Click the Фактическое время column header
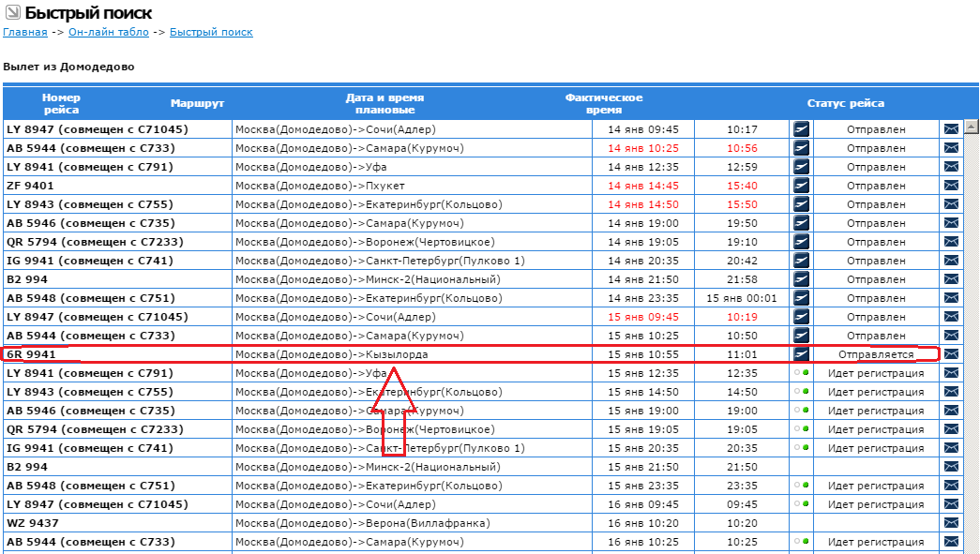 tap(604, 104)
